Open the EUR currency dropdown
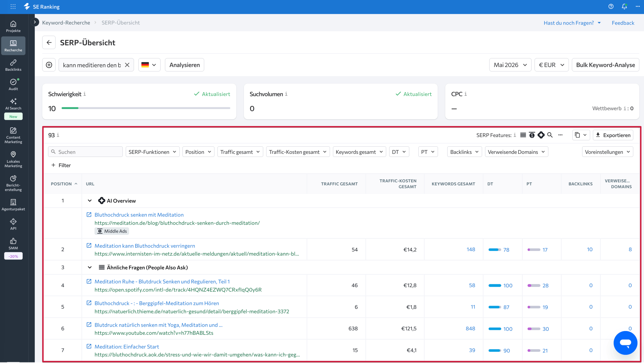The image size is (644, 363). point(551,65)
